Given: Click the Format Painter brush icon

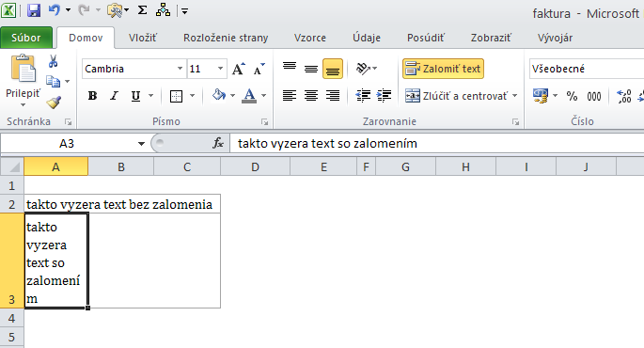Looking at the screenshot, I should pyautogui.click(x=54, y=103).
